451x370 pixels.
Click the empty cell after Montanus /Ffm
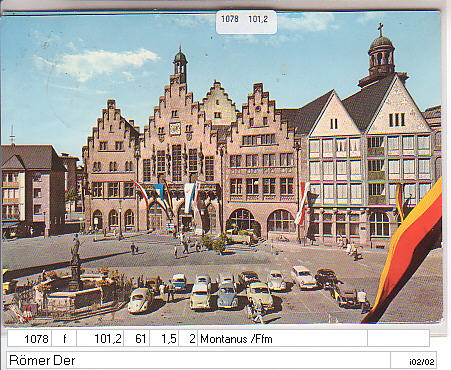pos(398,339)
